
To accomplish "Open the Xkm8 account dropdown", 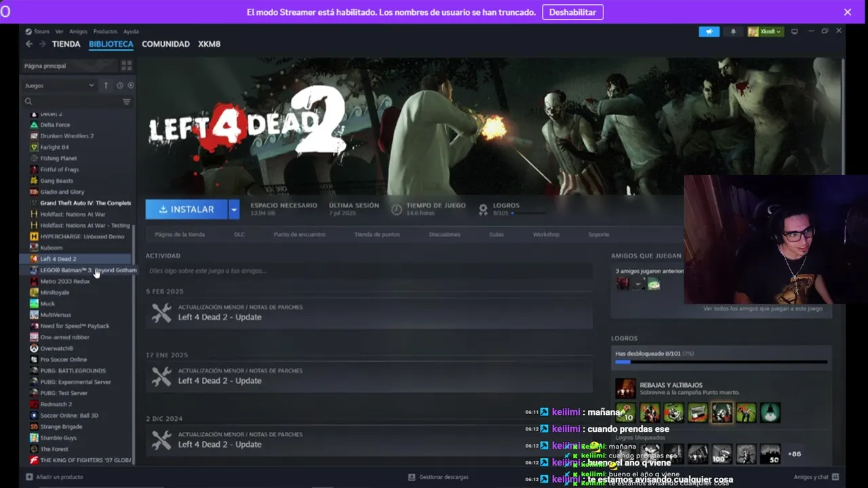I will pyautogui.click(x=766, y=32).
